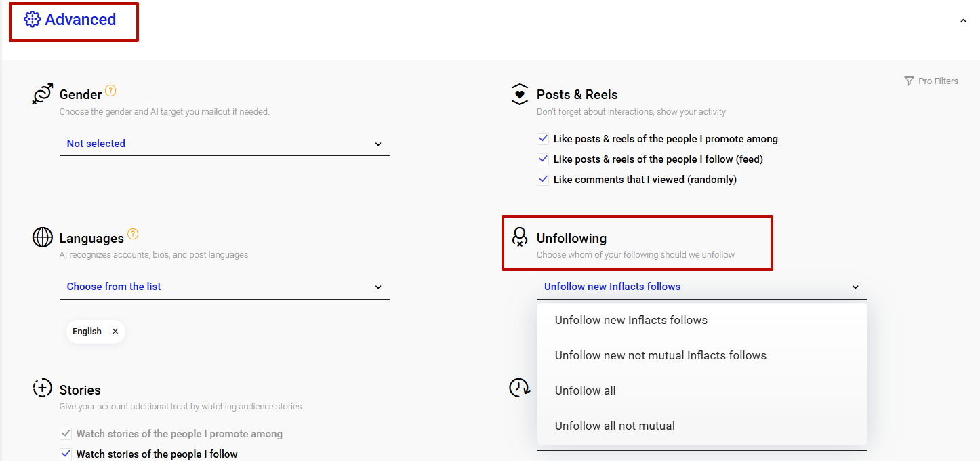This screenshot has width=980, height=461.
Task: Open the Gender Not selected dropdown
Action: 224,143
